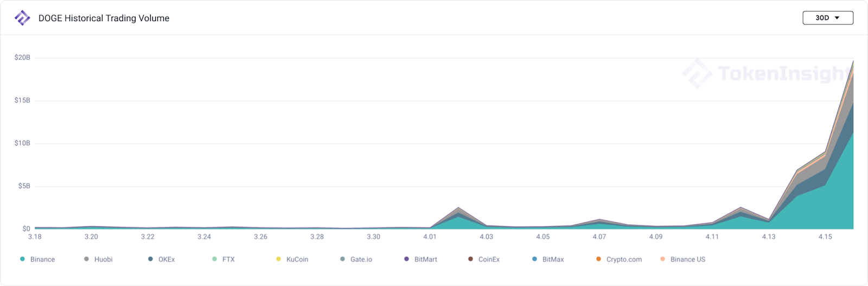Viewport: 868px width, 286px height.
Task: Click the 4.11 date label
Action: (712, 237)
